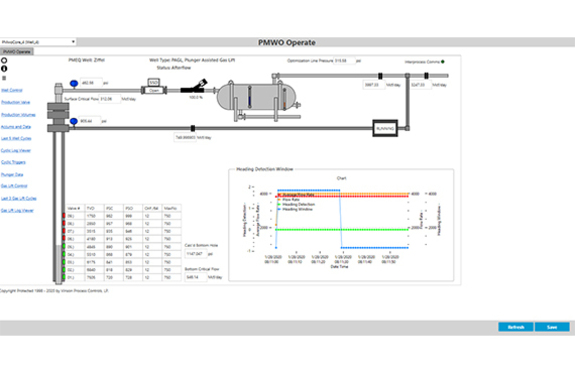Click the Save button
The width and height of the screenshot is (575, 373).
[x=552, y=327]
